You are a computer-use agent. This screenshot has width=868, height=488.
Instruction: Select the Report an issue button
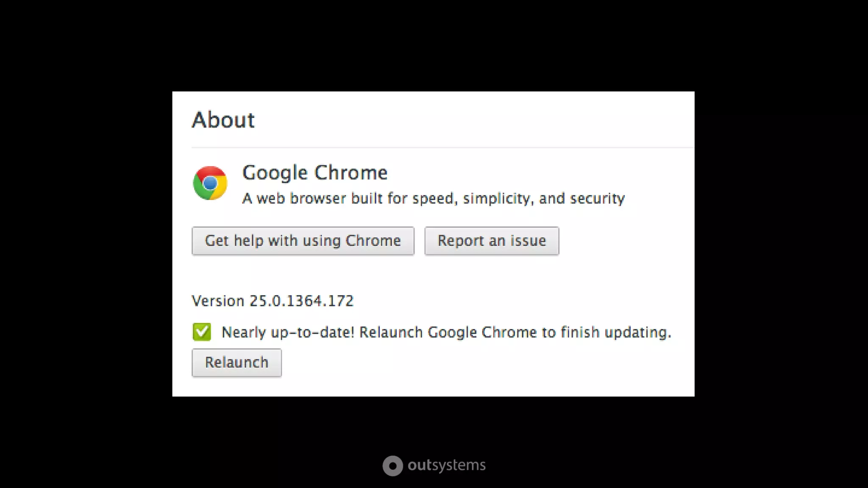click(492, 241)
